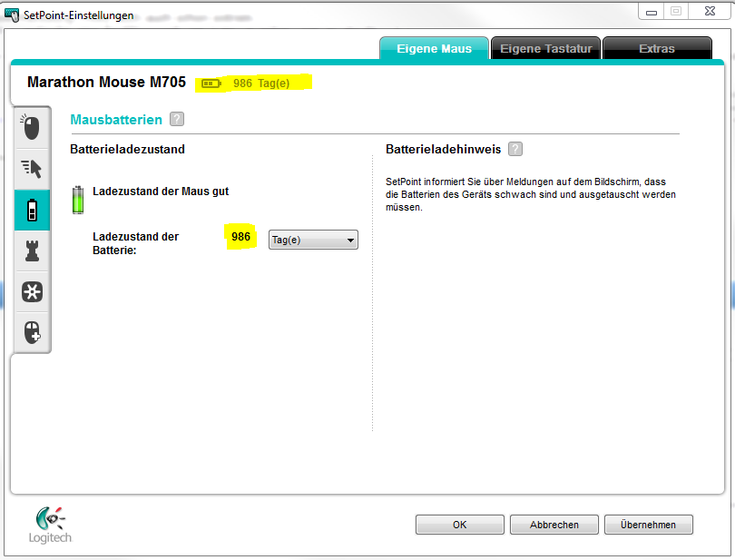Screen dimensions: 735x560
Task: Minimize the SetPoint window
Action: pos(652,12)
